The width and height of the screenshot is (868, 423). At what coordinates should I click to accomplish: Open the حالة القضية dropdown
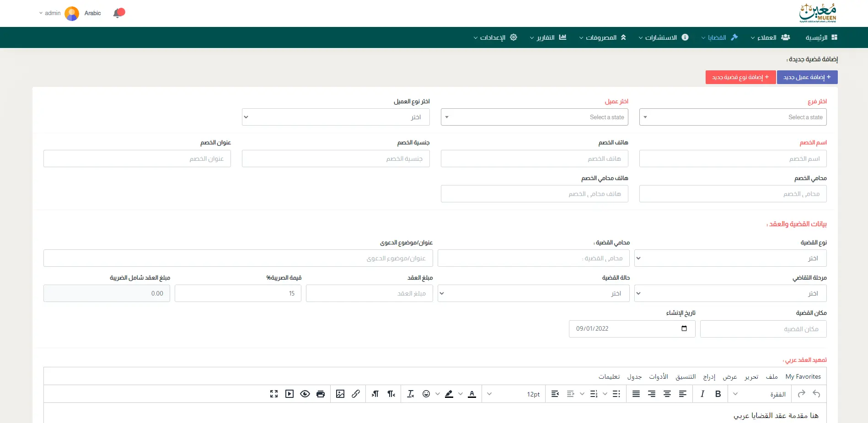(x=533, y=294)
